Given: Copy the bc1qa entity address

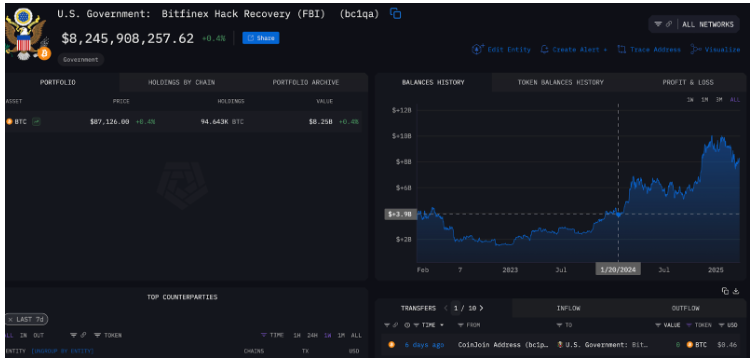Looking at the screenshot, I should click(395, 14).
